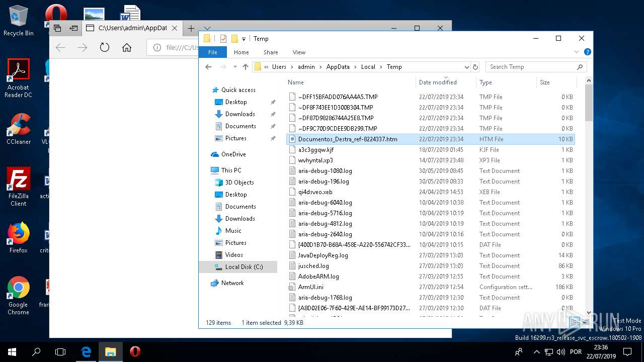This screenshot has height=362, width=644.
Task: Open Music under This PC
Action: click(233, 231)
